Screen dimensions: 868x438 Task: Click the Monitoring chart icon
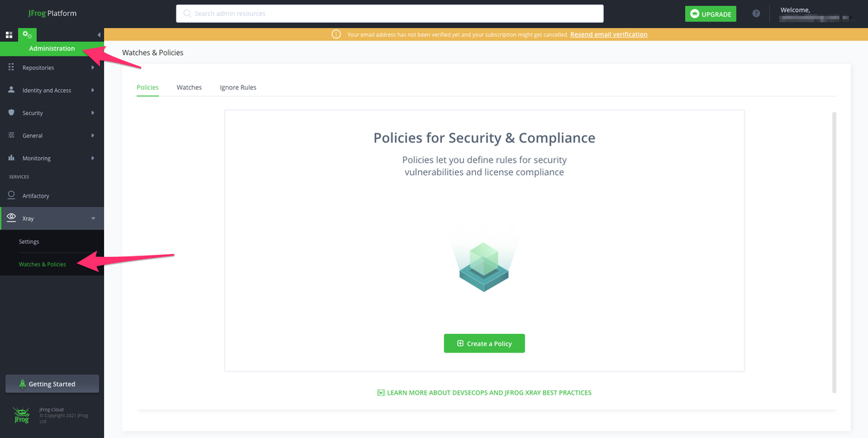pos(11,158)
